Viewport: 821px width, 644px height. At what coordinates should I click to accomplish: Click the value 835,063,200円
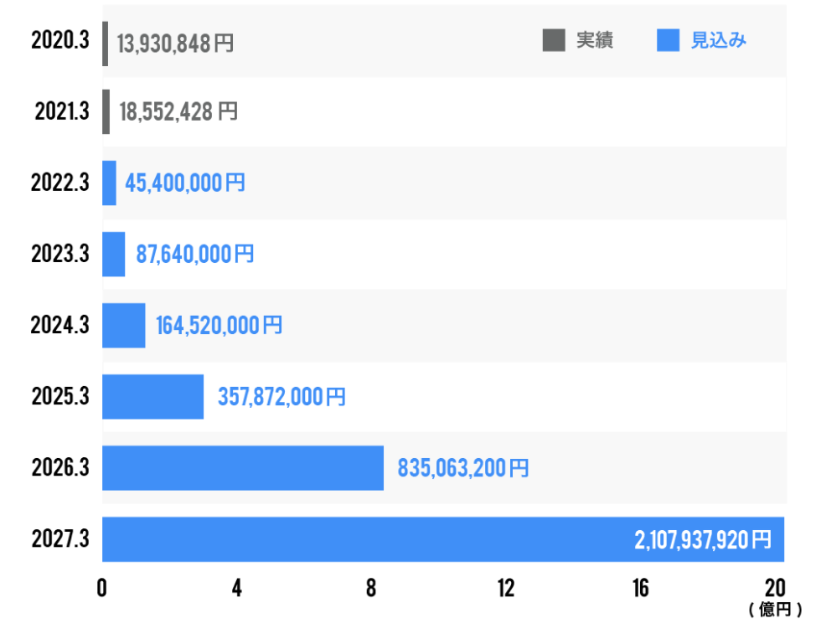pyautogui.click(x=462, y=468)
